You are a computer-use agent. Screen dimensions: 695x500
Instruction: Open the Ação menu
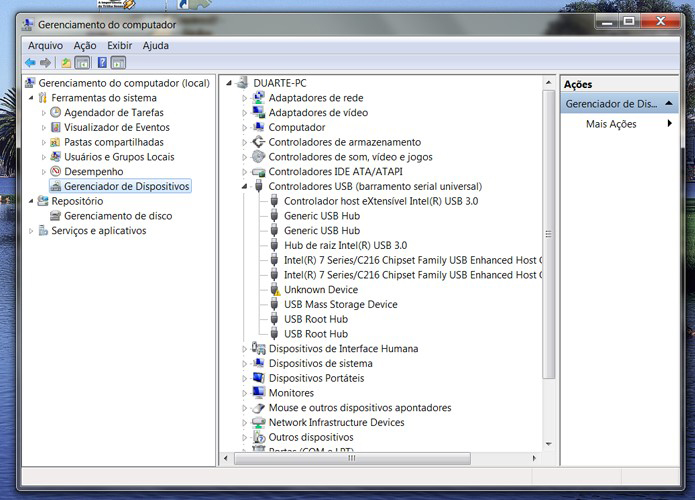pos(85,46)
